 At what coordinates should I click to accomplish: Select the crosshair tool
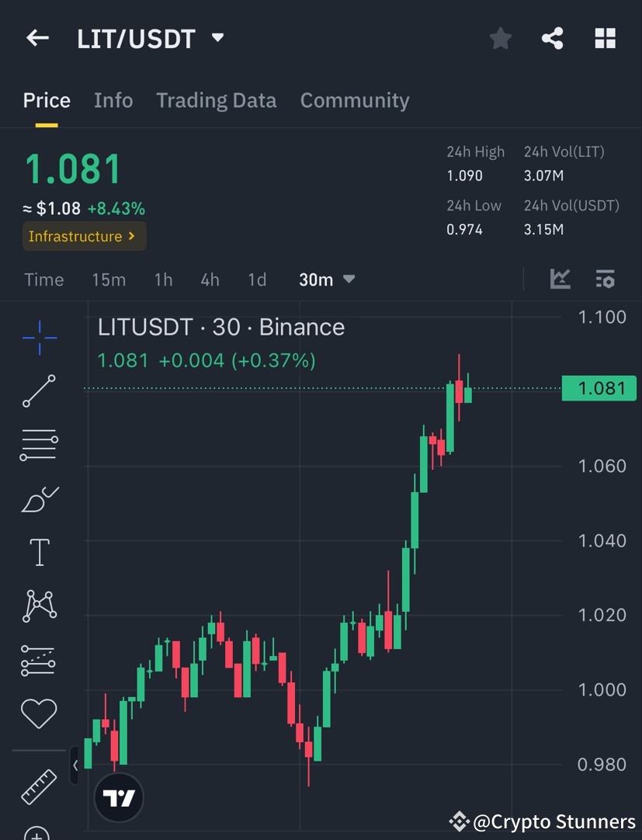(x=39, y=338)
